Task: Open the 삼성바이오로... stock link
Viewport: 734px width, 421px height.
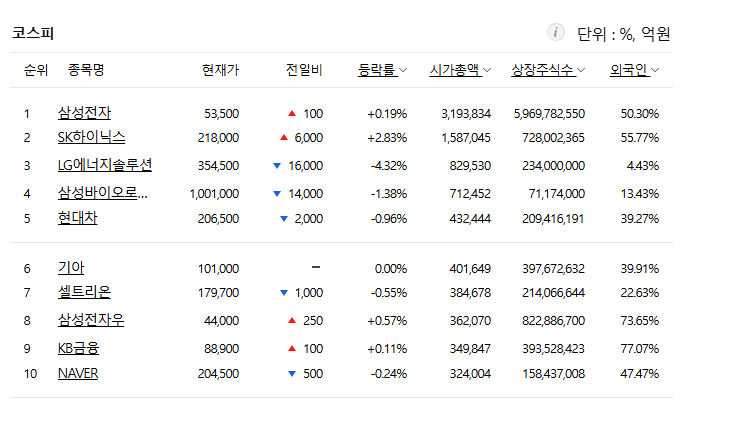Action: pos(103,193)
